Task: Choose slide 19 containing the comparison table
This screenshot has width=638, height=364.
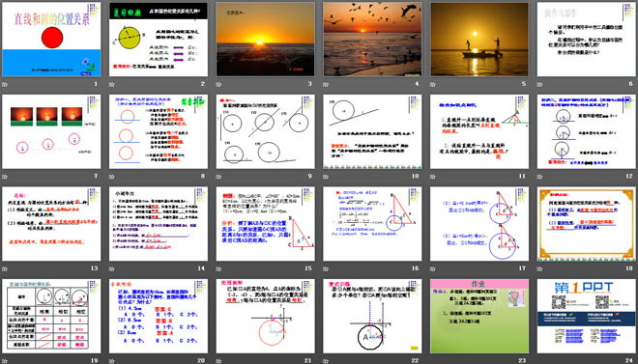Action: [x=51, y=316]
